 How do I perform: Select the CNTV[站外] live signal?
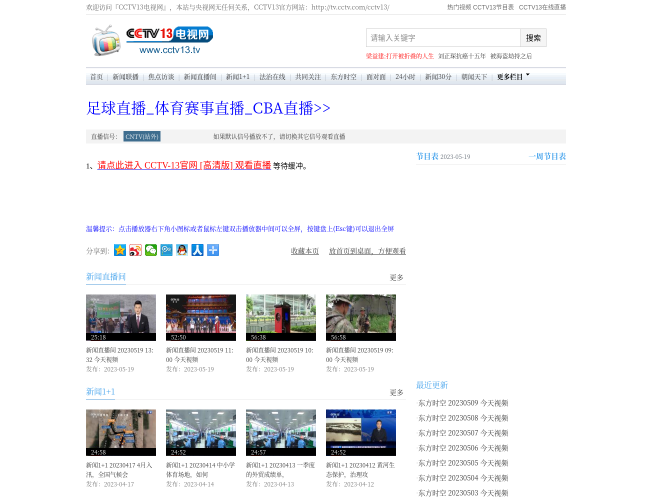[x=142, y=136]
